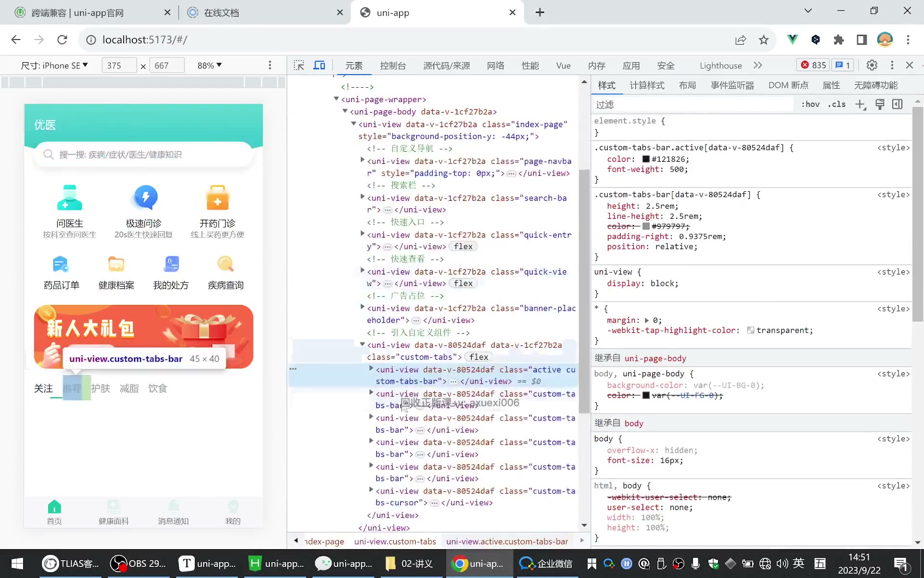
Task: Expand the page-navbar uni-view node
Action: 363,160
